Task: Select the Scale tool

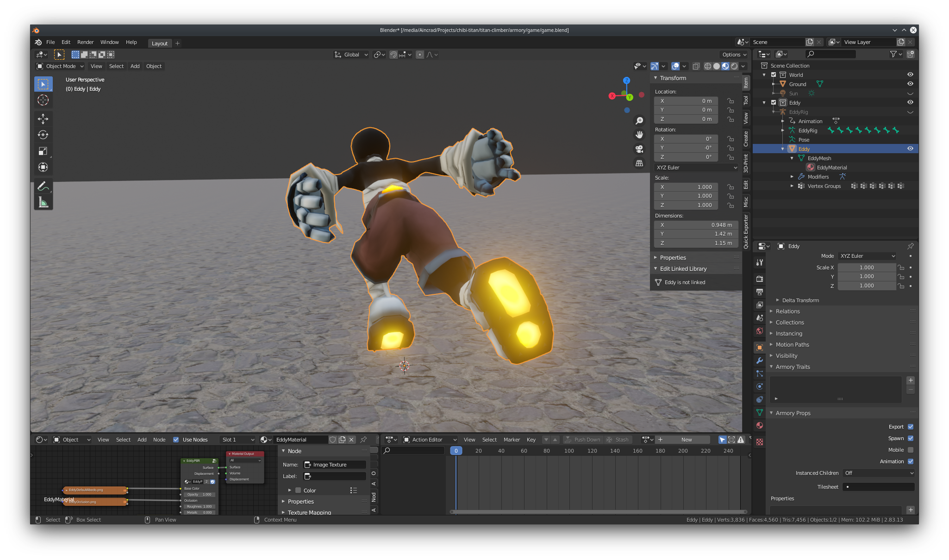Action: (43, 151)
